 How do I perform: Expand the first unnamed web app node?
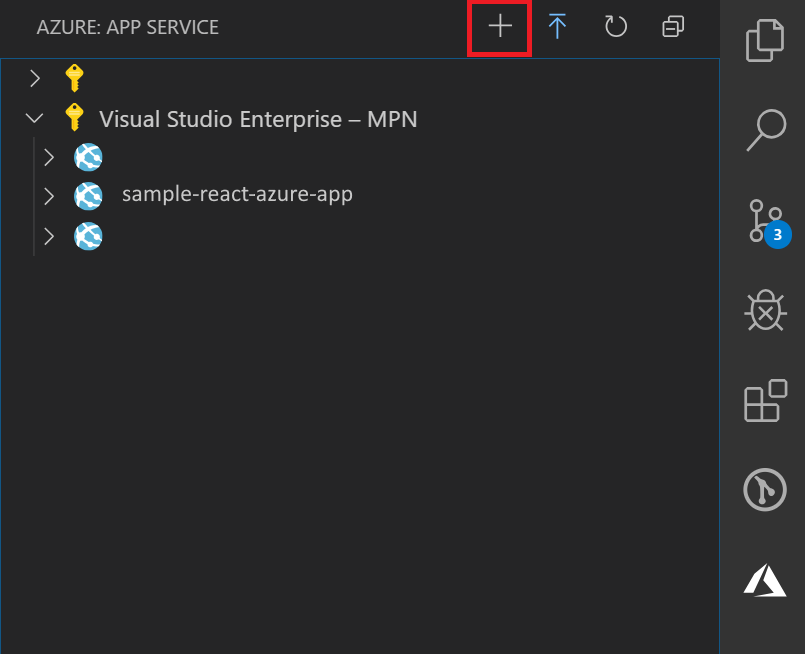[49, 157]
